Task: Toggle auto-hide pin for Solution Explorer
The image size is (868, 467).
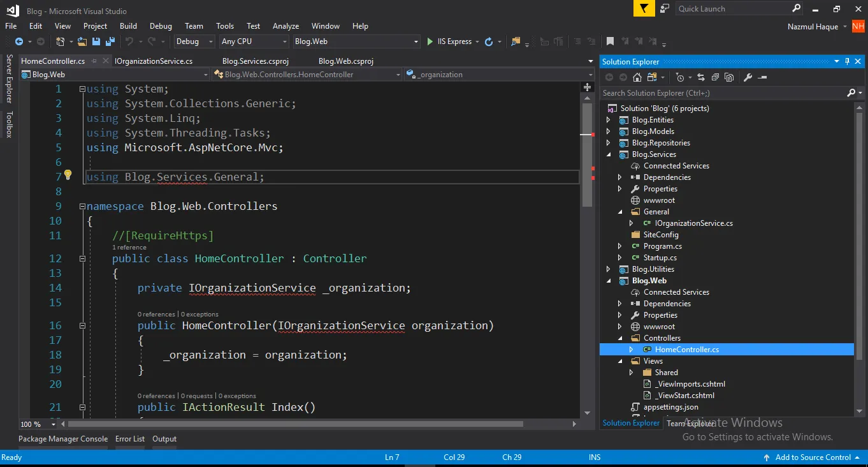Action: [847, 61]
